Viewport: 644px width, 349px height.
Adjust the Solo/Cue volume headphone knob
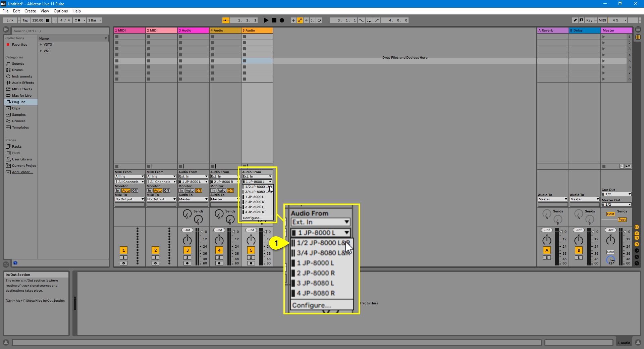pyautogui.click(x=610, y=260)
